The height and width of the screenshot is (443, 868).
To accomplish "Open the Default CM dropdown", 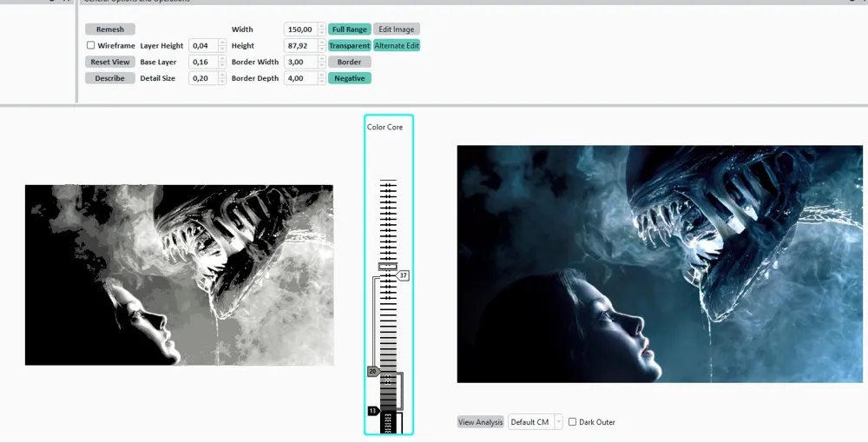I will coord(536,422).
